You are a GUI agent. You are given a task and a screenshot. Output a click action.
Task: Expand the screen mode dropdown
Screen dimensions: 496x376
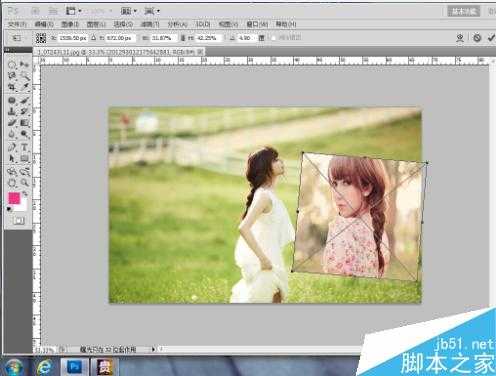click(x=152, y=11)
